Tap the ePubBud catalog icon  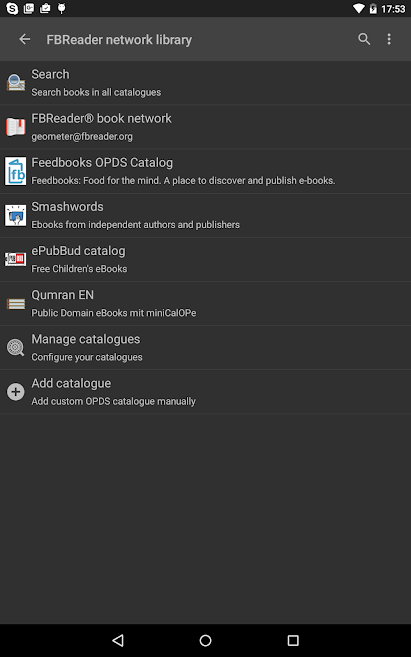(16, 259)
